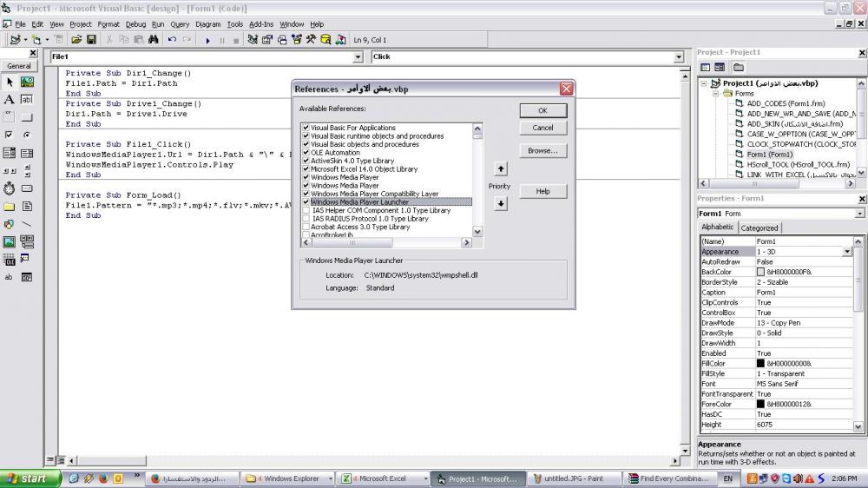This screenshot has height=488, width=868.
Task: Click the Browse... button
Action: pos(543,151)
